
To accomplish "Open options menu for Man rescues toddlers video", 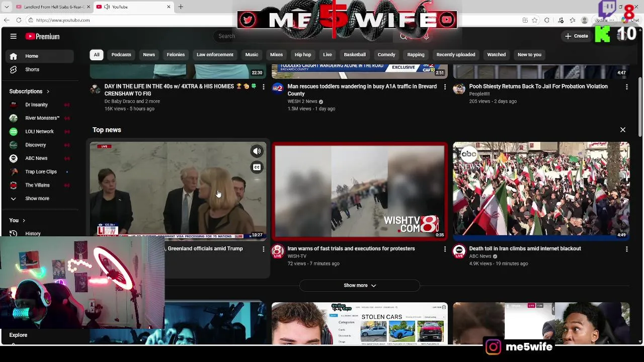I will 445,87.
